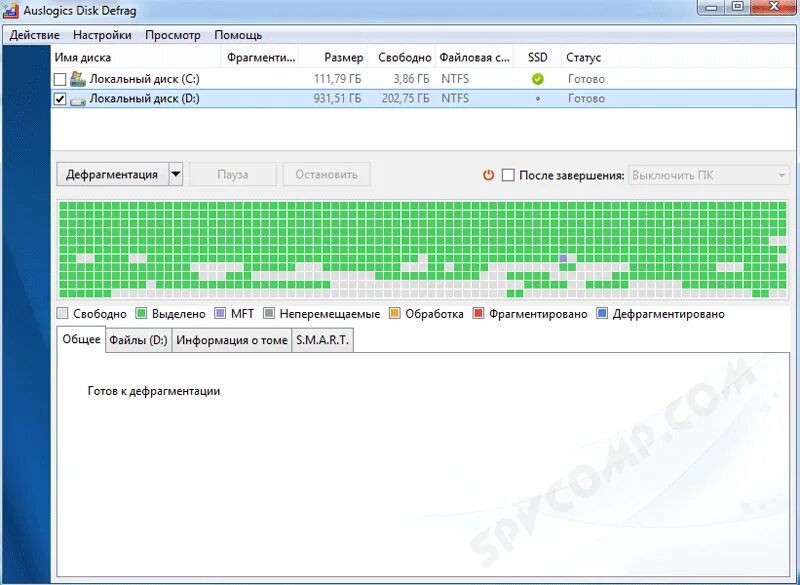Maximize the Auslogics Disk Defrag window
Viewport: 800px width, 585px height.
click(x=738, y=7)
